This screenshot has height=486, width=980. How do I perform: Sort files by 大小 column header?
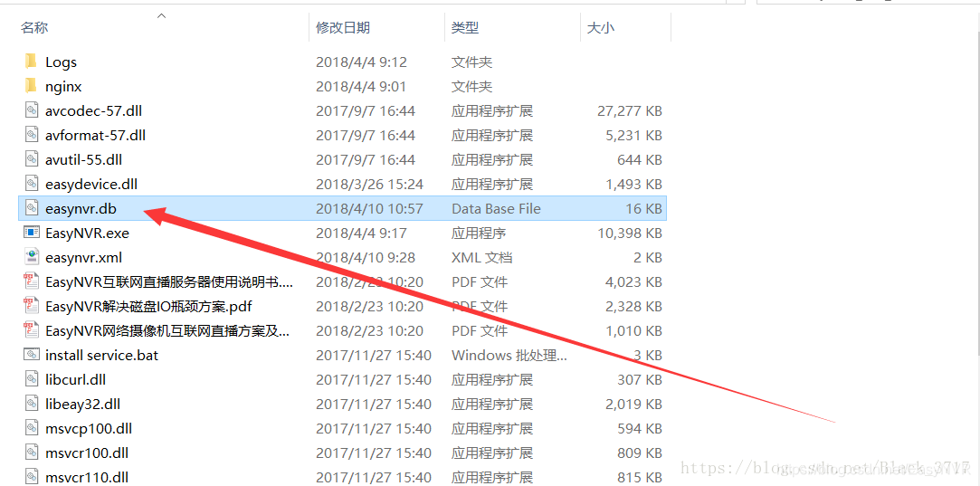click(x=601, y=27)
